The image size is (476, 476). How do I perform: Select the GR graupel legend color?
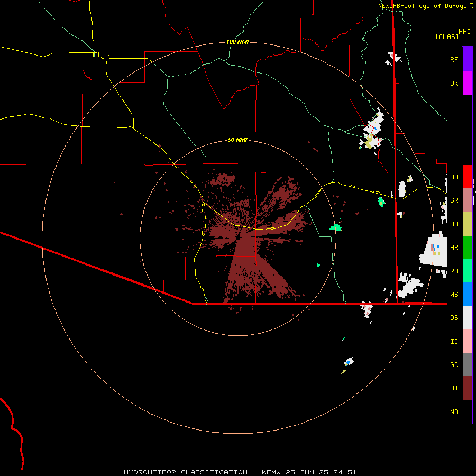(467, 200)
